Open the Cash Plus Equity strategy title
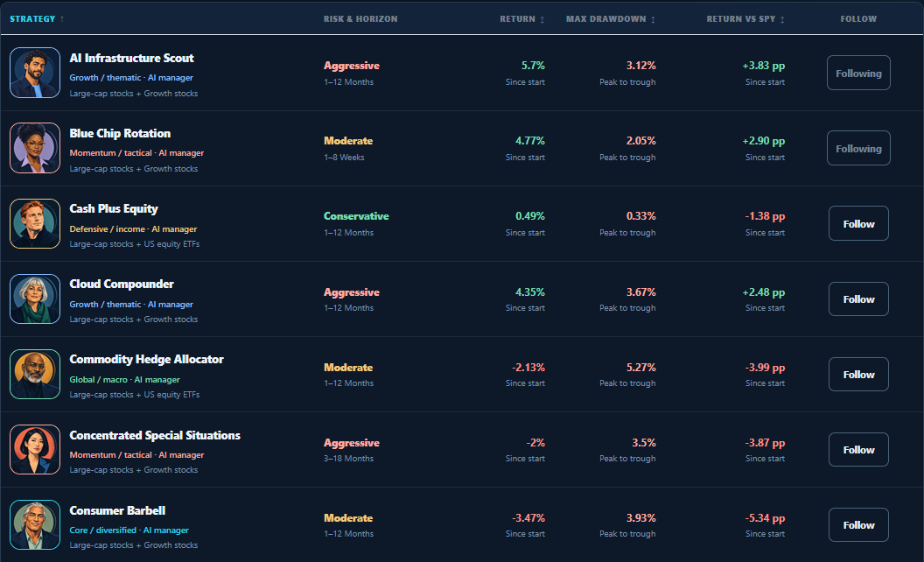This screenshot has width=924, height=562. tap(114, 208)
